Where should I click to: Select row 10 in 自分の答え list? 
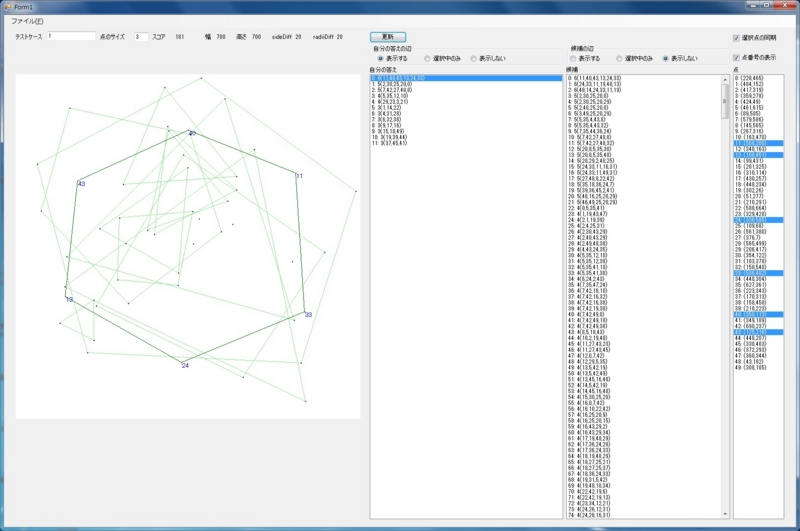(466, 137)
